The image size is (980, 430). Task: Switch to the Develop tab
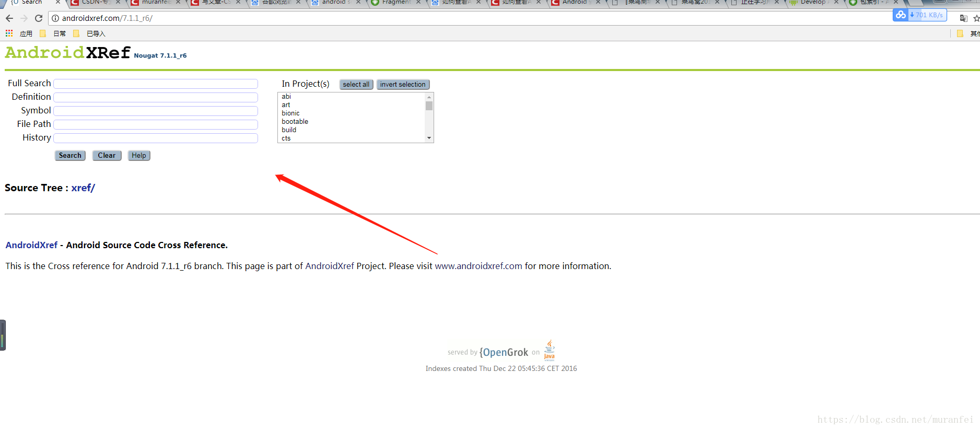point(813,2)
